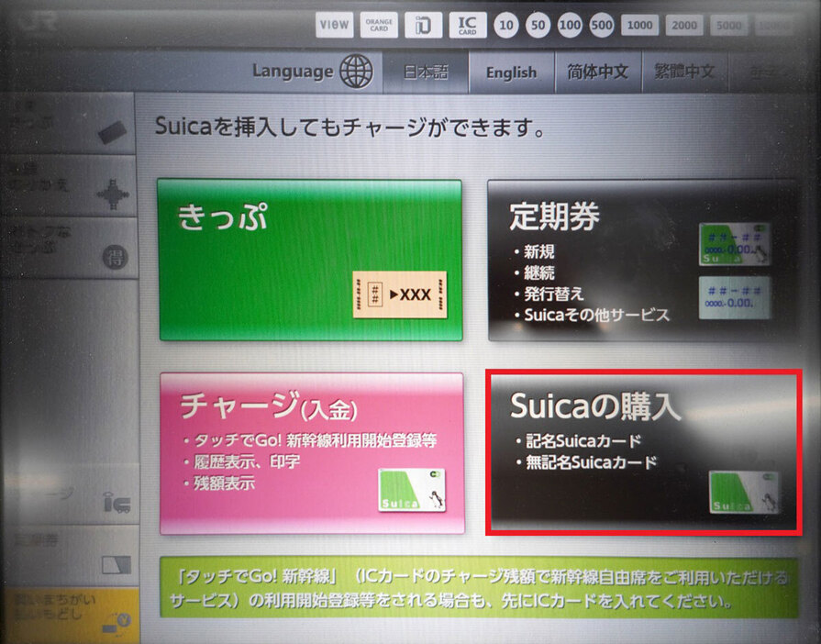
Task: Click the 残額表示 line
Action: click(219, 483)
